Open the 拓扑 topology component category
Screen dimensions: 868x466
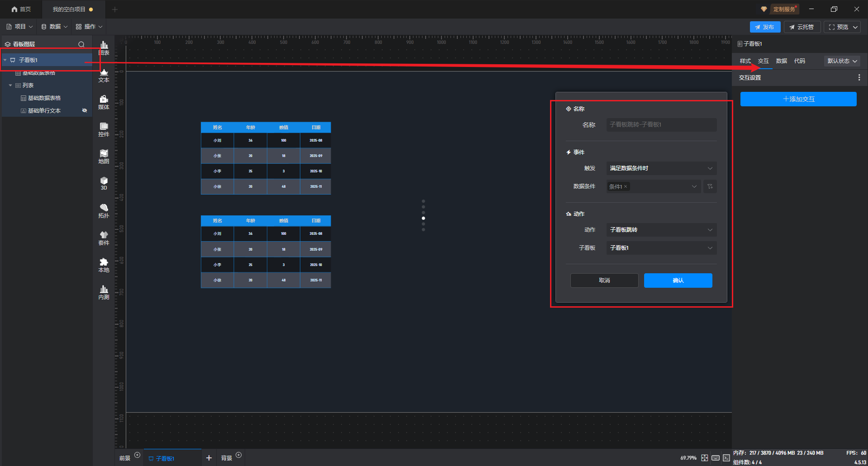[104, 211]
